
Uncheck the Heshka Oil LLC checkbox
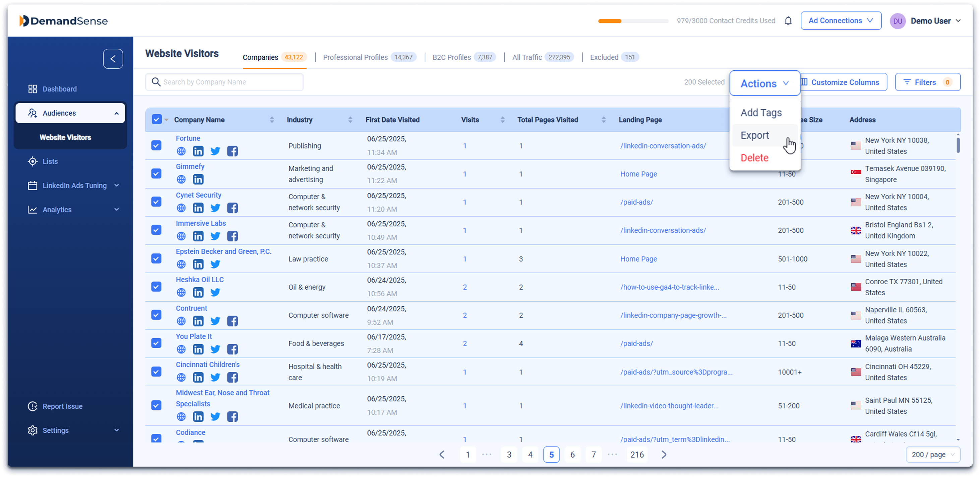tap(156, 286)
